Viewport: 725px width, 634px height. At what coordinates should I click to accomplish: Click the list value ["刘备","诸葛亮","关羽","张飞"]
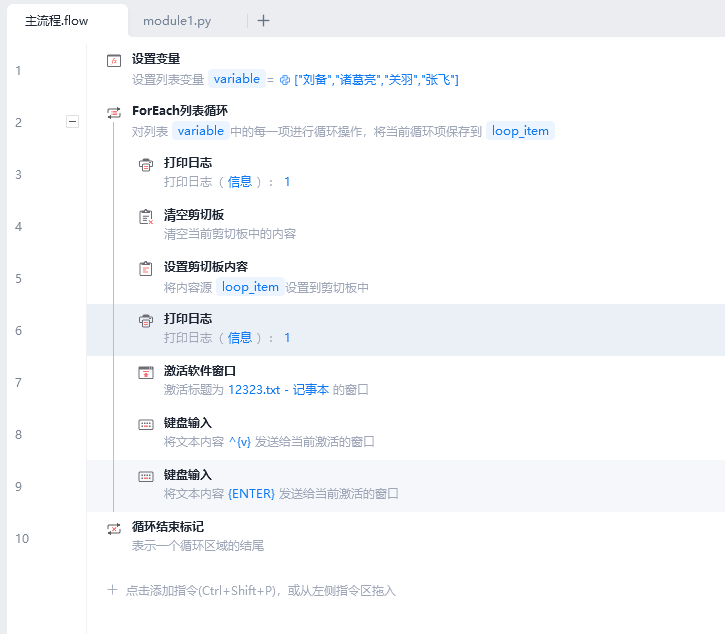pyautogui.click(x=376, y=80)
